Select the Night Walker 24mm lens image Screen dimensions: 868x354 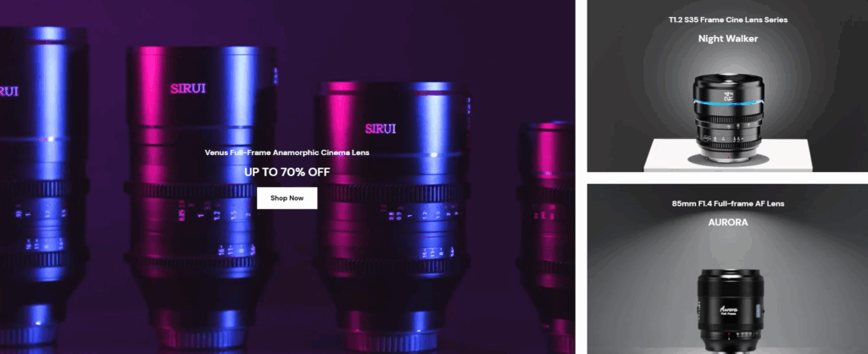tap(728, 116)
